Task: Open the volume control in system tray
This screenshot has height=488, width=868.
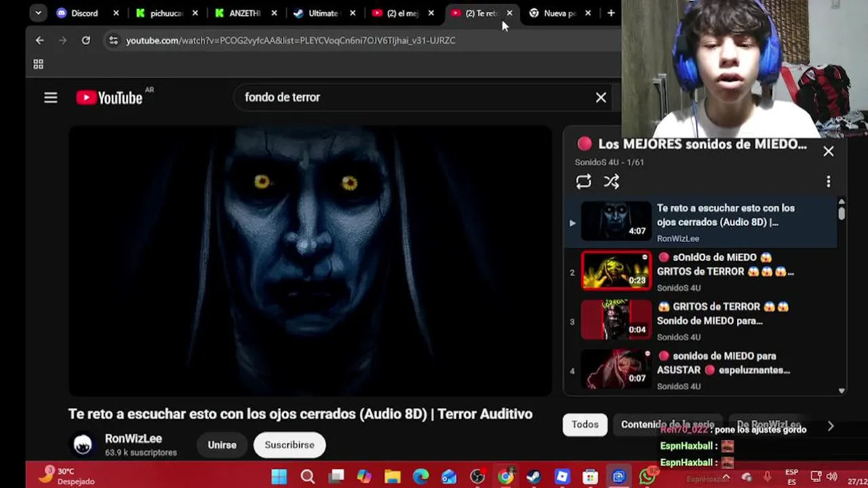Action: pos(831,476)
